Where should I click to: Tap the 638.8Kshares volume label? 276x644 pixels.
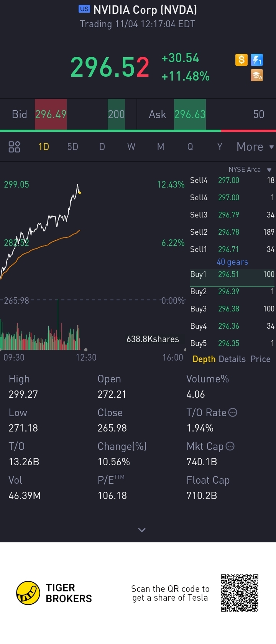point(153,339)
